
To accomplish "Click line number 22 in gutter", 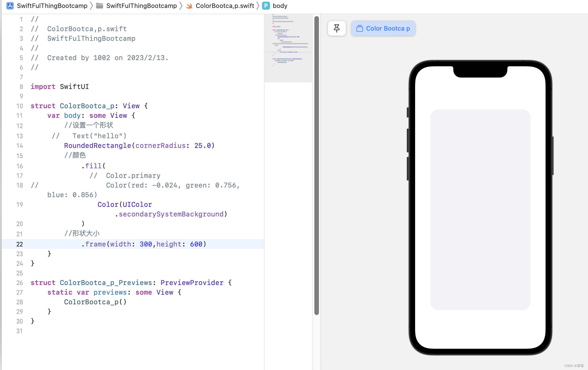I will pyautogui.click(x=19, y=244).
